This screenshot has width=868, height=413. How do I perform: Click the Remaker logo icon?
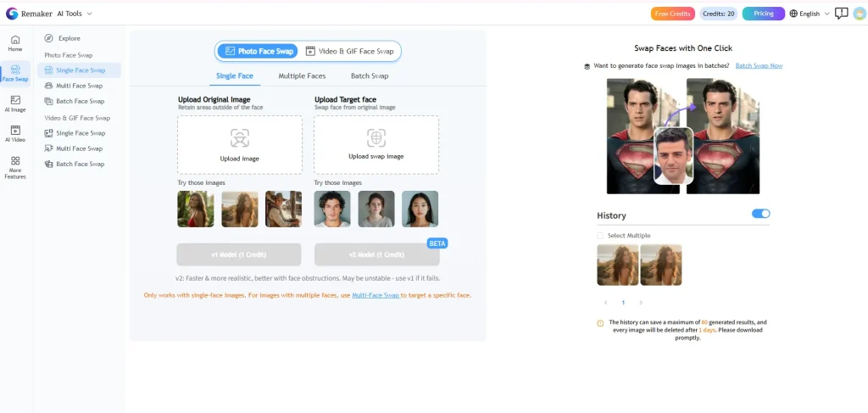click(x=12, y=14)
